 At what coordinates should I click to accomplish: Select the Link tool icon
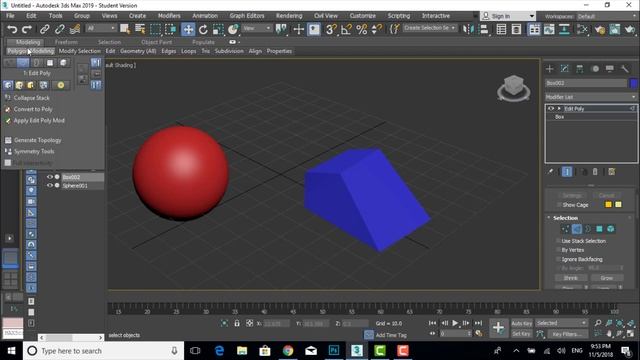(x=44, y=29)
